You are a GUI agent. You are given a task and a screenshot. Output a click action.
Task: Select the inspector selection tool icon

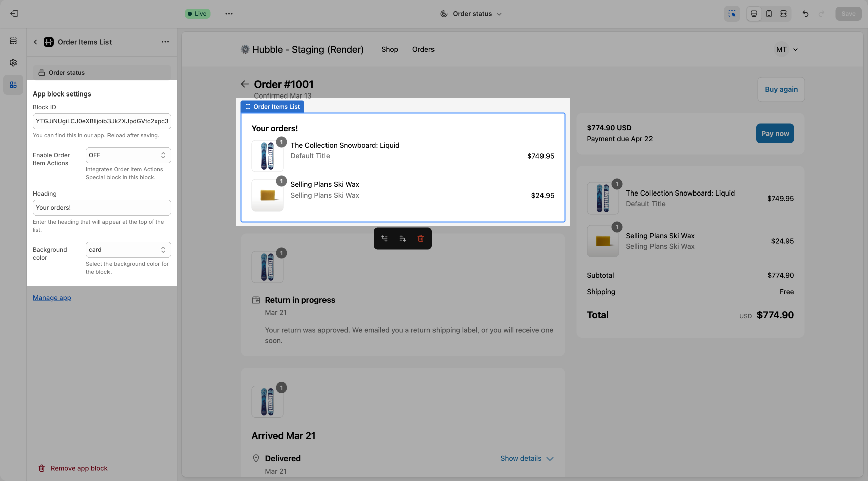[732, 14]
